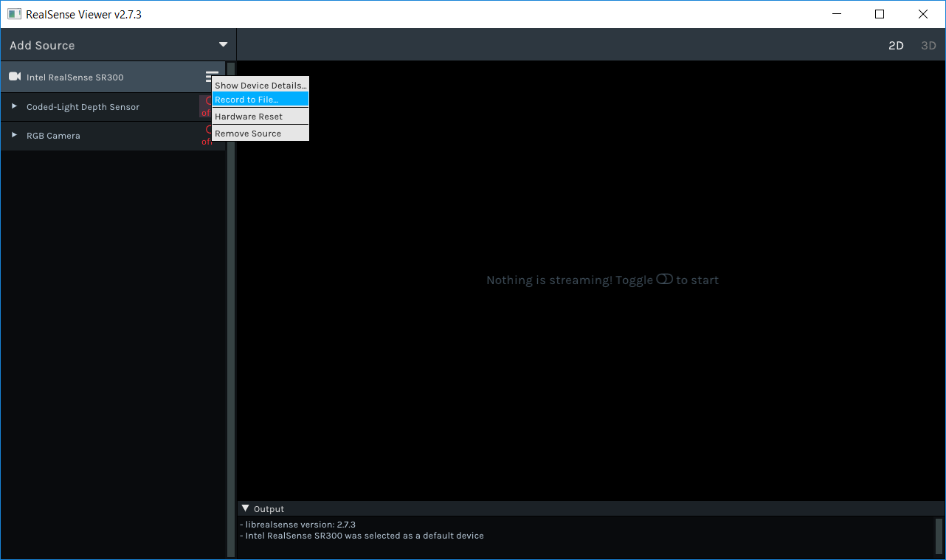Click the toggle icon in the streaming hint
Image resolution: width=946 pixels, height=560 pixels.
664,279
